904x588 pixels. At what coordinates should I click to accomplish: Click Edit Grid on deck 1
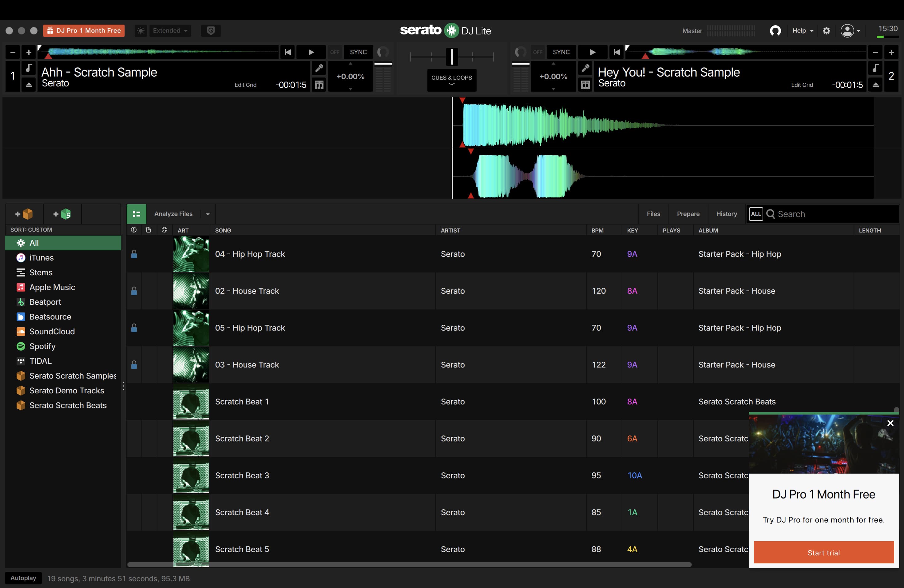tap(245, 85)
